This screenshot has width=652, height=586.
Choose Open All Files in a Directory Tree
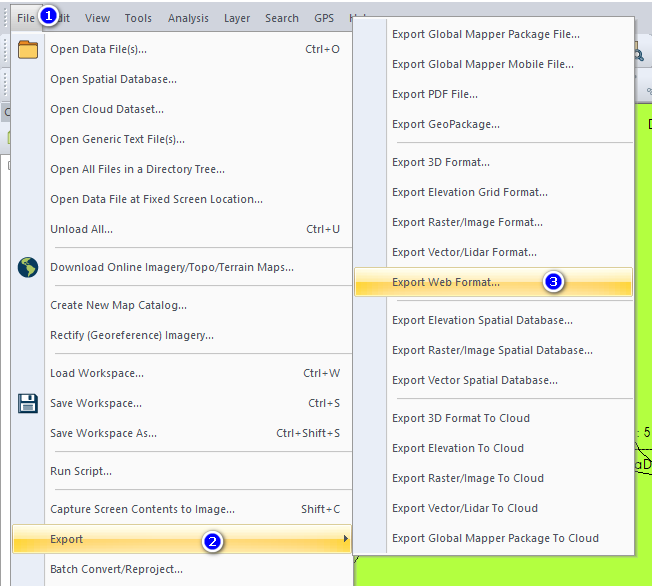[182, 169]
